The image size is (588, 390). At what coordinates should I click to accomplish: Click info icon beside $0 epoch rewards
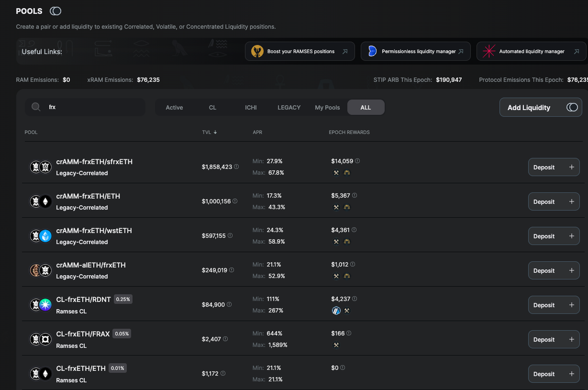[343, 368]
